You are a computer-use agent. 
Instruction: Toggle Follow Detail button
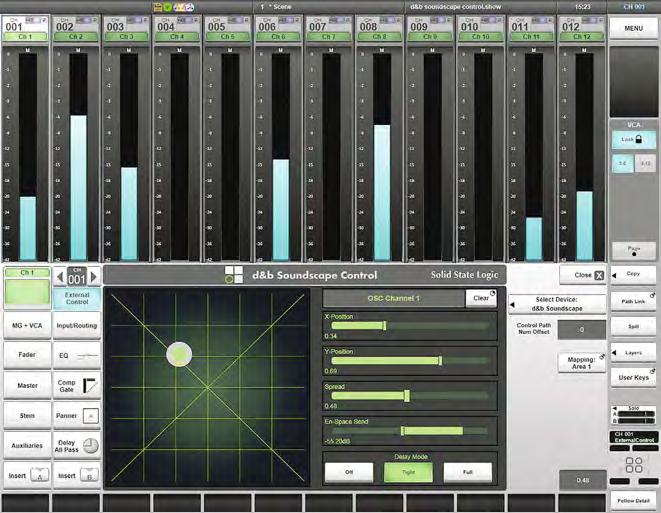click(x=633, y=501)
